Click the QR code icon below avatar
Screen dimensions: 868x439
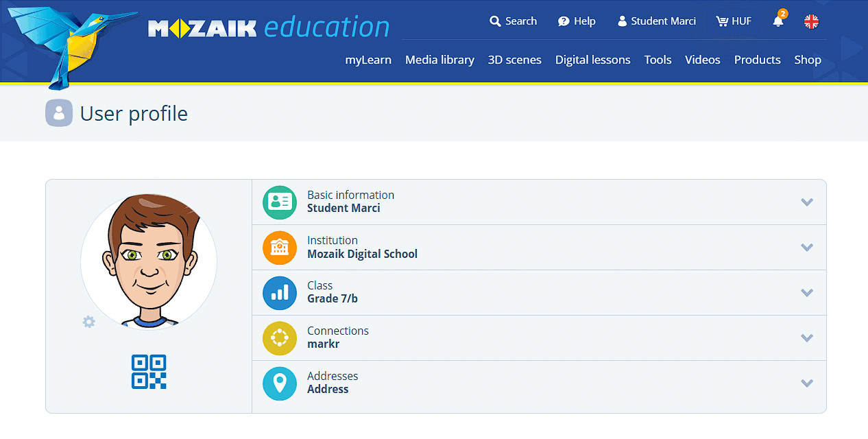click(x=149, y=372)
